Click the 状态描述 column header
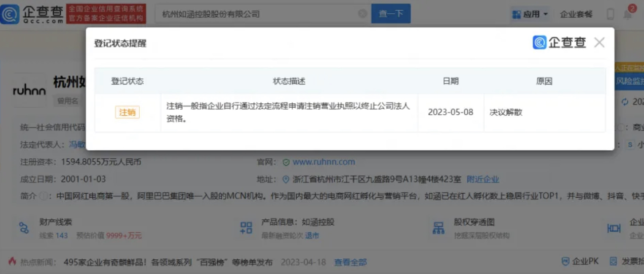This screenshot has width=644, height=274. [x=289, y=81]
